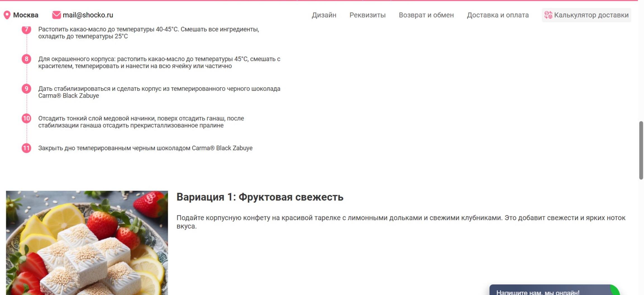Click the step 9 number badge
Viewport: 644px width, 295px height.
(27, 89)
